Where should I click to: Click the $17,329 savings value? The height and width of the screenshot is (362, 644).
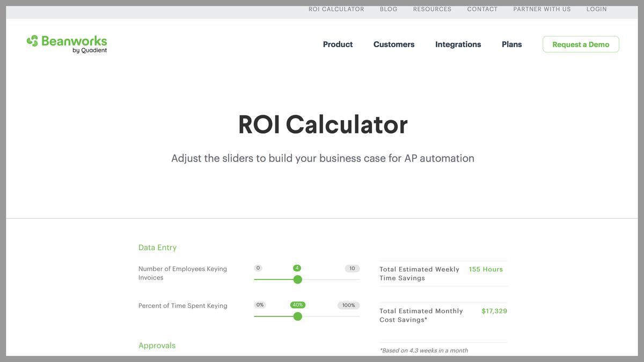tap(494, 311)
